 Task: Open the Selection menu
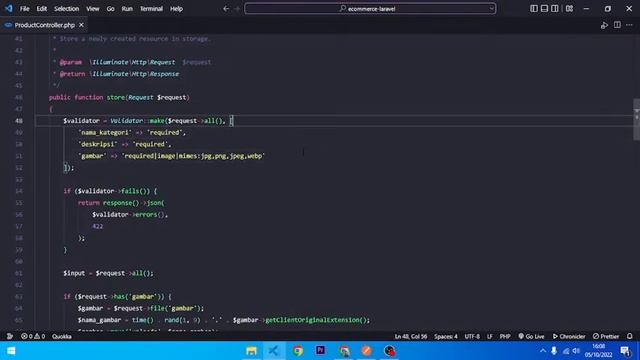coord(67,9)
